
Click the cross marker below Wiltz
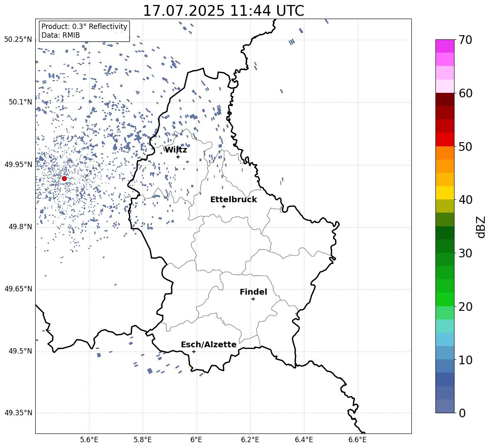click(x=178, y=157)
